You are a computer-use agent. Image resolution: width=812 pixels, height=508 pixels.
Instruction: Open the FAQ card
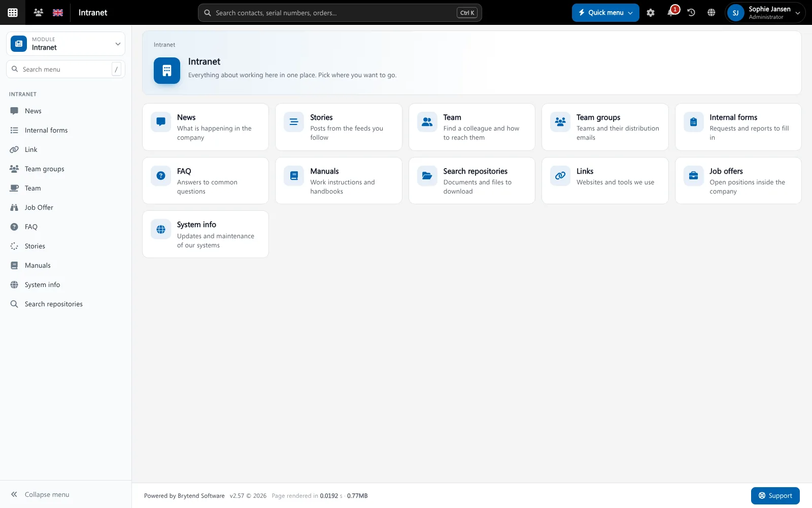[206, 181]
